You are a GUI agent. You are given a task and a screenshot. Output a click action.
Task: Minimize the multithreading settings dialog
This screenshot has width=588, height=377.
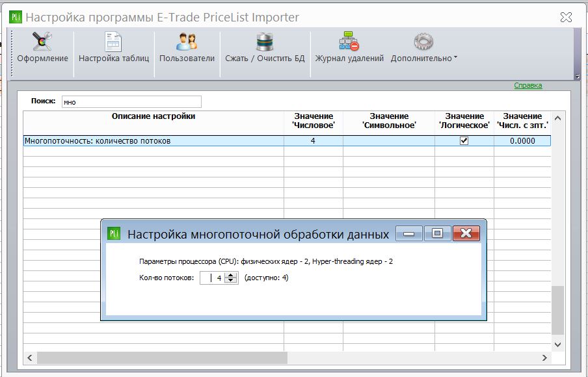[408, 233]
